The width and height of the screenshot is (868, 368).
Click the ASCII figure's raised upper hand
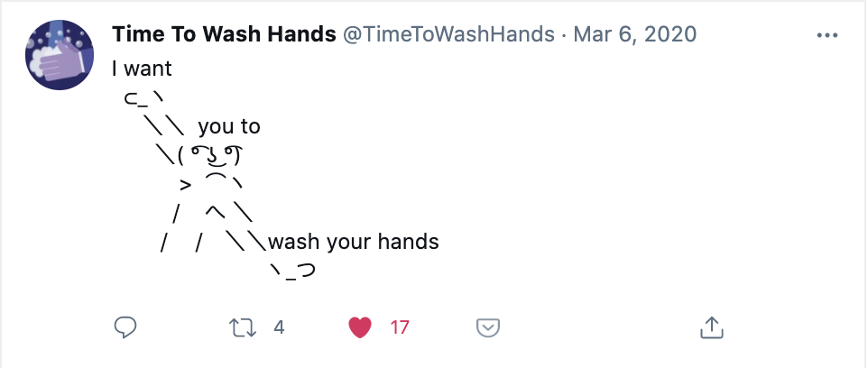[x=144, y=98]
